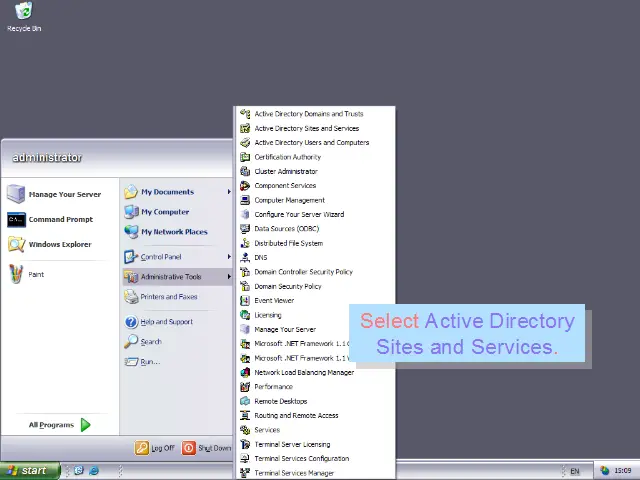The image size is (640, 480).
Task: Open Terminal Server Licensing icon
Action: click(245, 444)
